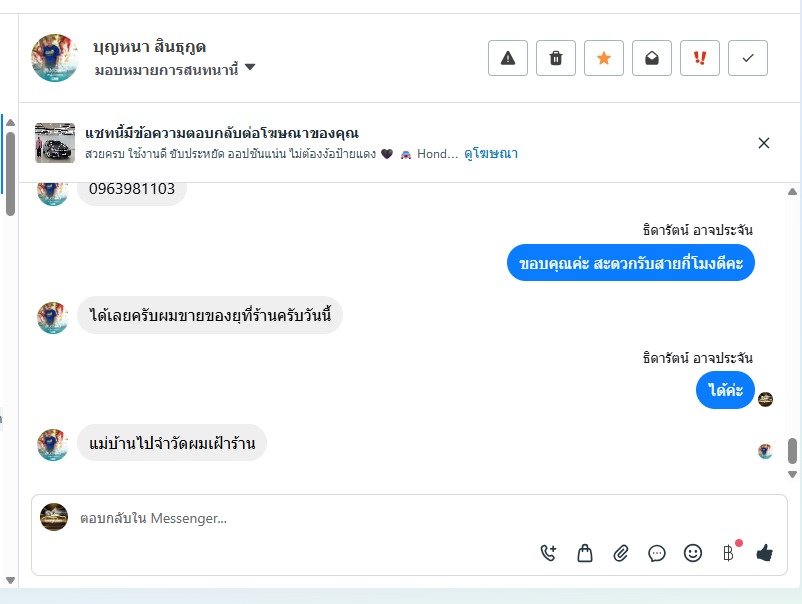Mark as unread with envelope icon
The image size is (802, 604).
(x=652, y=58)
